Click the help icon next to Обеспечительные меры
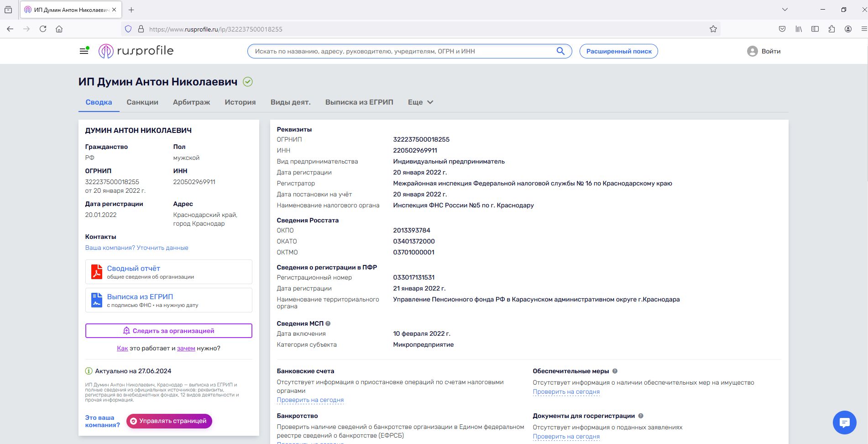868x444 pixels. coord(615,371)
